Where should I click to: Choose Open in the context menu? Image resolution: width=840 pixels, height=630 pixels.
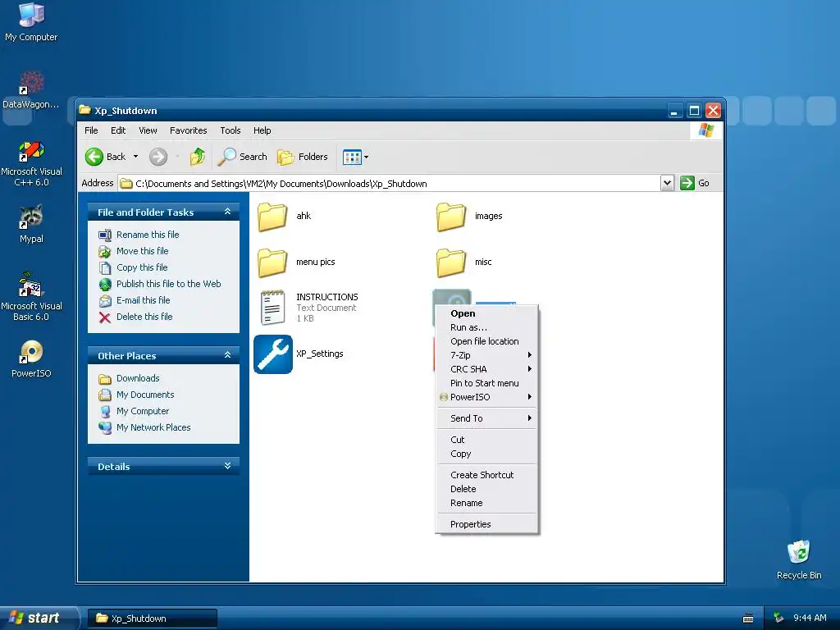click(x=486, y=313)
